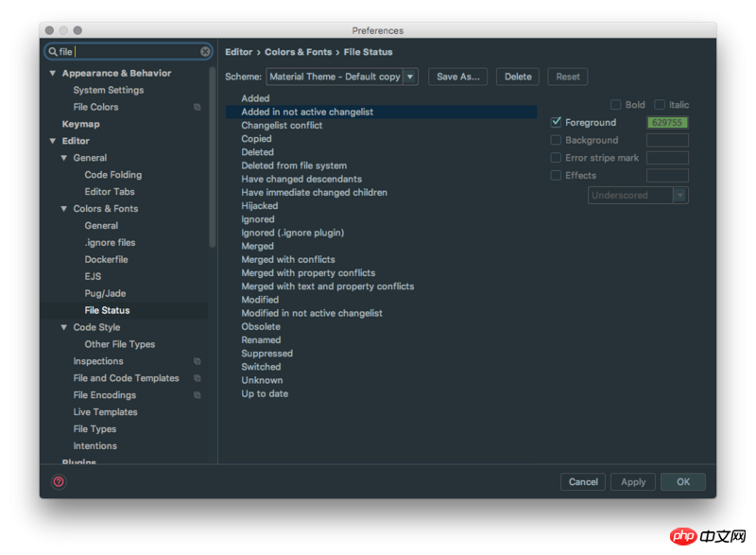Select Keymap in the settings sidebar

click(80, 124)
